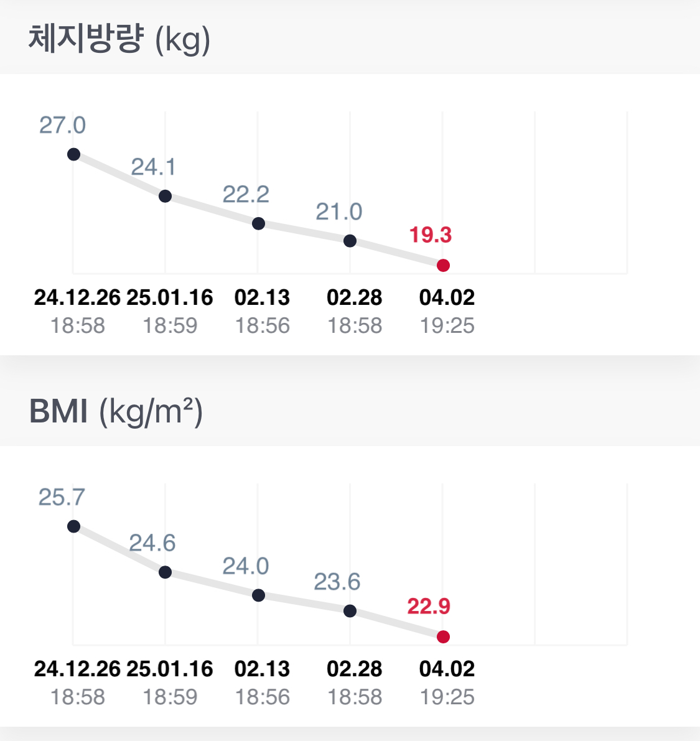Select the 22.2 body fat data point
The height and width of the screenshot is (741, 700).
tap(258, 223)
